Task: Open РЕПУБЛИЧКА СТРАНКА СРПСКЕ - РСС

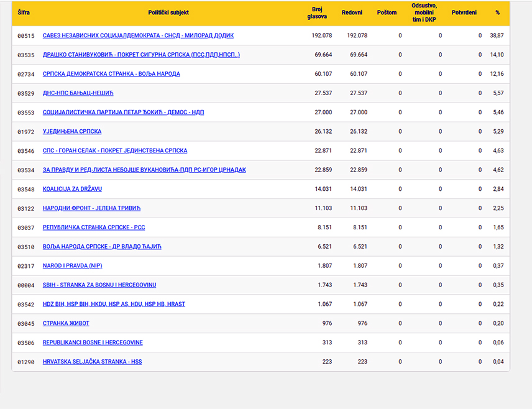Action: pos(94,227)
